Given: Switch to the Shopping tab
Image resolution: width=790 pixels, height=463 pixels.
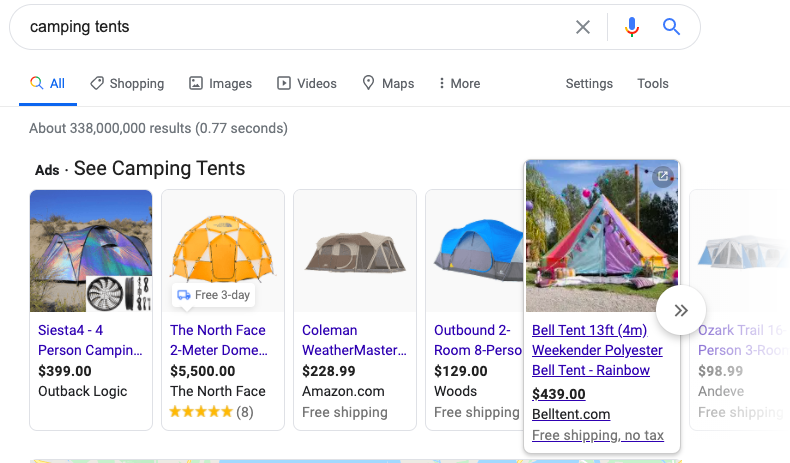Looking at the screenshot, I should tap(127, 84).
